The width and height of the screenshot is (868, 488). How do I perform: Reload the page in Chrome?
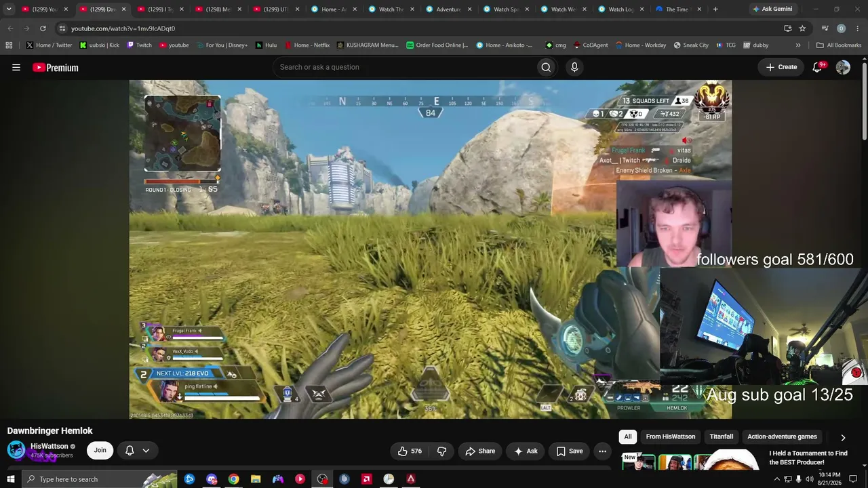coord(43,28)
